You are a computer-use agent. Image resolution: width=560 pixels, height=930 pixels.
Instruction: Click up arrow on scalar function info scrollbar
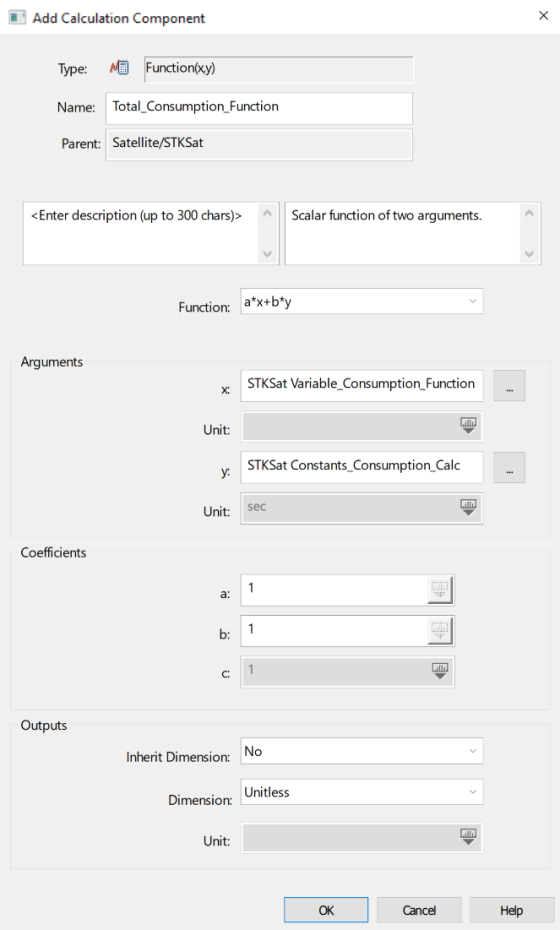[x=529, y=213]
